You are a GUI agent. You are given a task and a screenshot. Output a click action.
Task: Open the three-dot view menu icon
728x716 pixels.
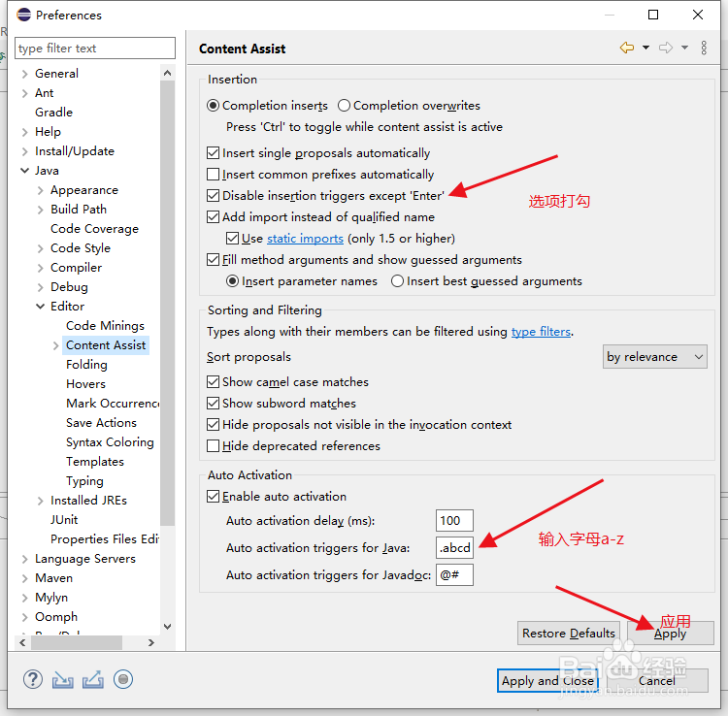point(704,48)
